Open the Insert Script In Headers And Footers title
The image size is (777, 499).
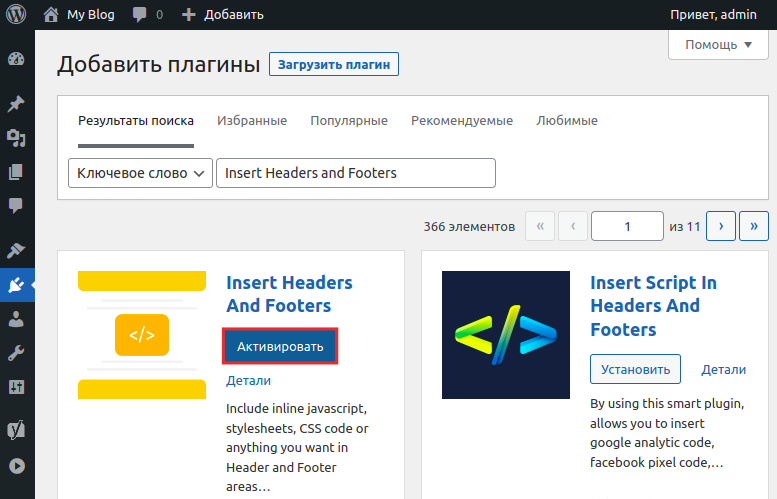click(654, 306)
